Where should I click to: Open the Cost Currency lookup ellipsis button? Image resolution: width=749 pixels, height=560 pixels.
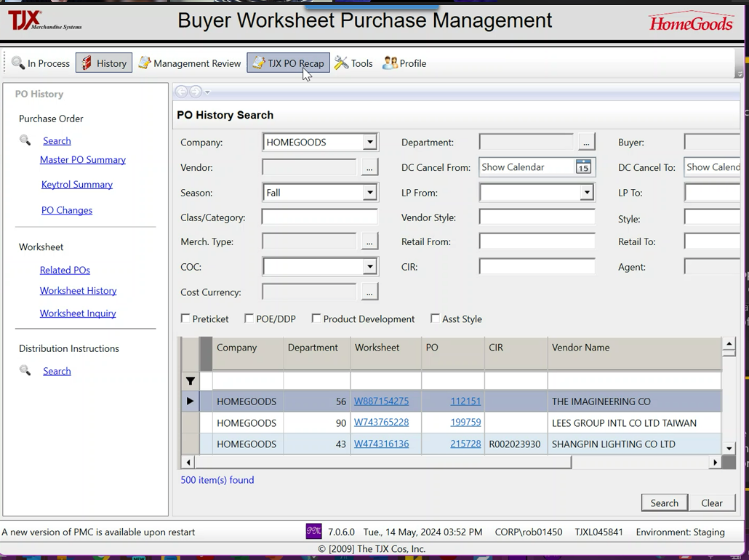(369, 292)
